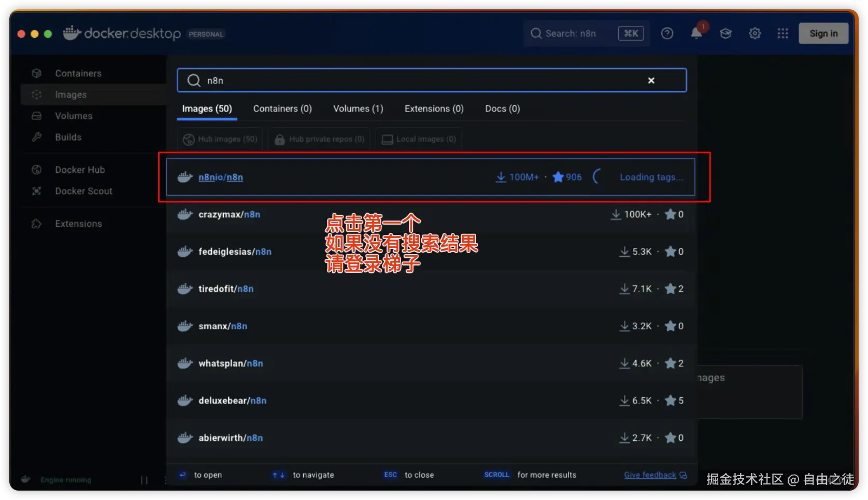Click the top bar Search: n8n field

point(587,33)
